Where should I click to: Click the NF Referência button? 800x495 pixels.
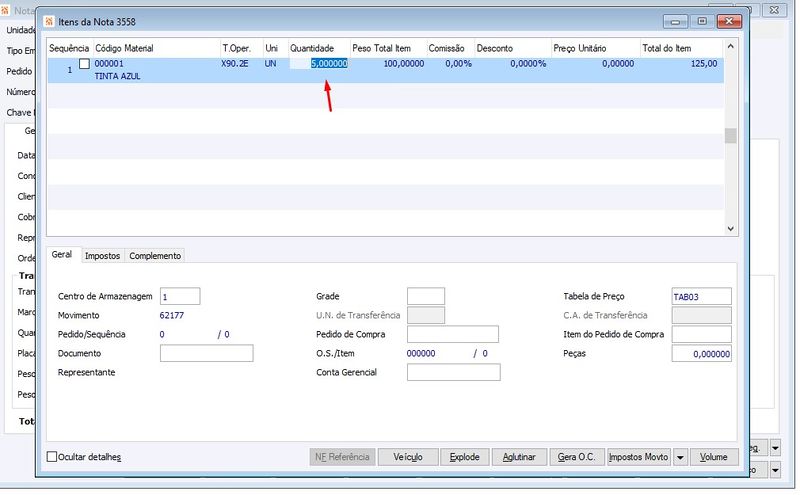coord(342,457)
